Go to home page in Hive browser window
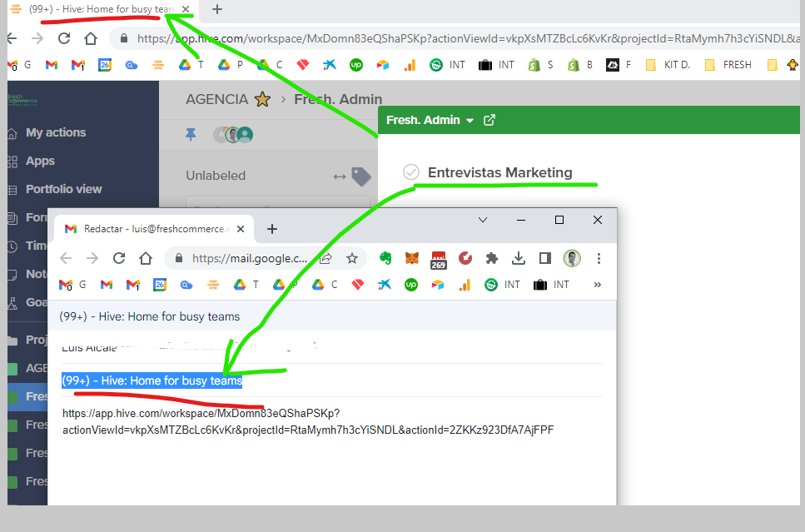Image resolution: width=805 pixels, height=532 pixels. (91, 38)
